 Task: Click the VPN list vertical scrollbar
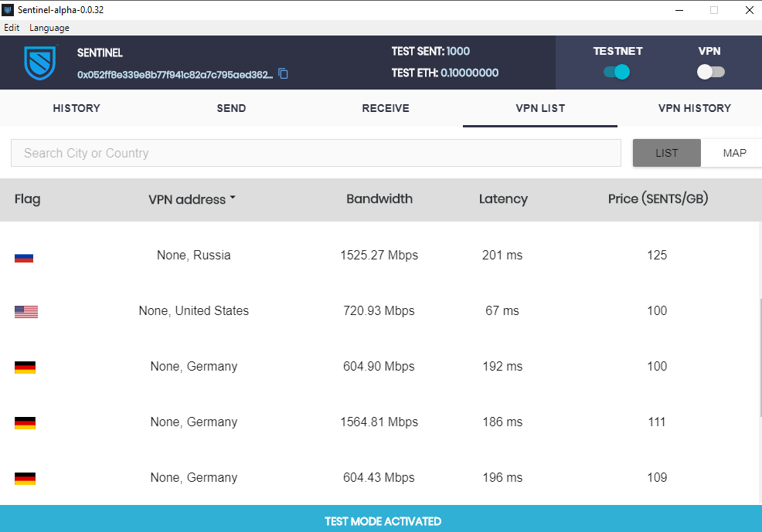click(x=760, y=357)
